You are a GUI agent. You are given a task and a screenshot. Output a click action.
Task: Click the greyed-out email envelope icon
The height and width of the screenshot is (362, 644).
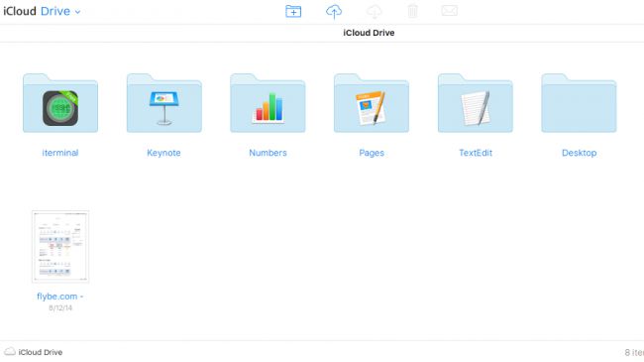(x=450, y=11)
